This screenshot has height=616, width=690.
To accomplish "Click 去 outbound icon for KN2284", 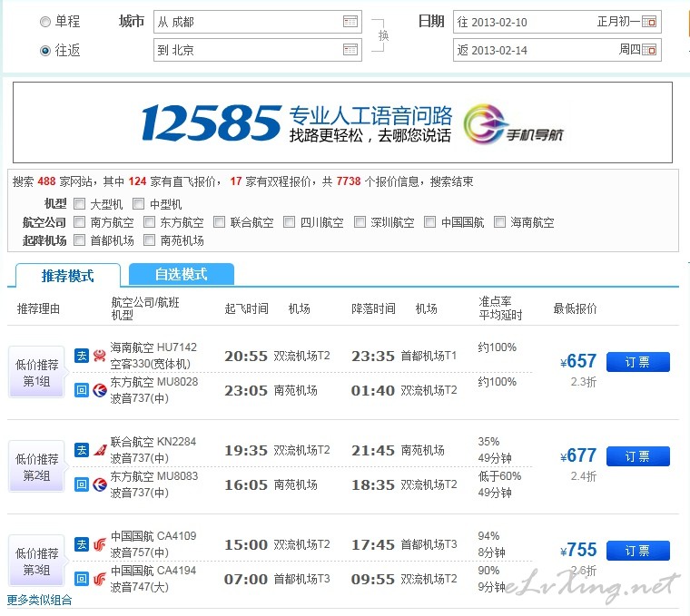I will pos(82,450).
